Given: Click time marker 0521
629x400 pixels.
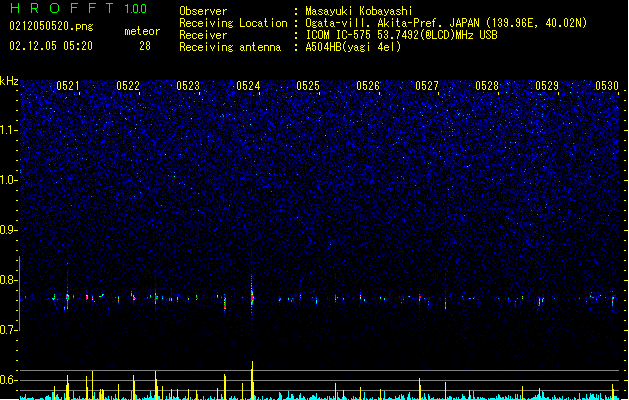Looking at the screenshot, I should [x=68, y=86].
